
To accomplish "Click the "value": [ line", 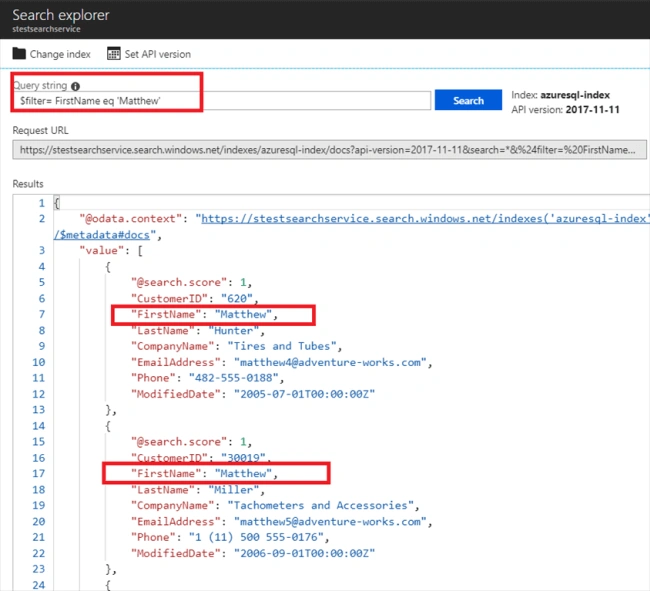I will 111,250.
